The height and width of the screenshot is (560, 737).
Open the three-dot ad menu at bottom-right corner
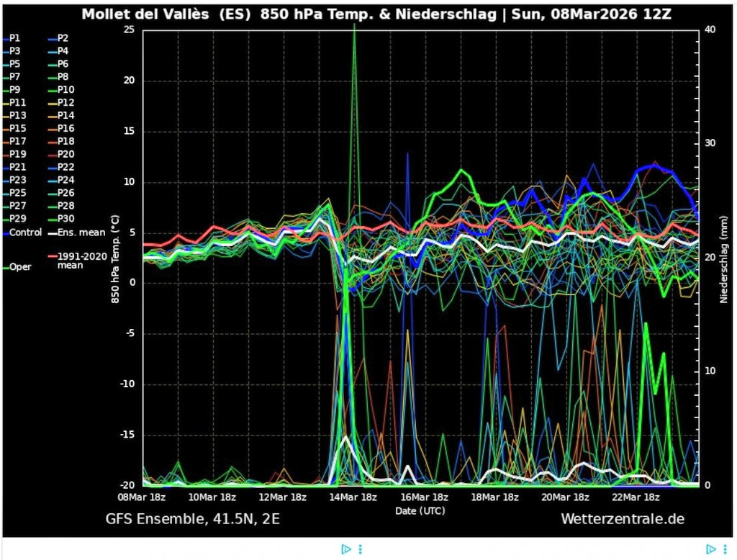(x=725, y=549)
